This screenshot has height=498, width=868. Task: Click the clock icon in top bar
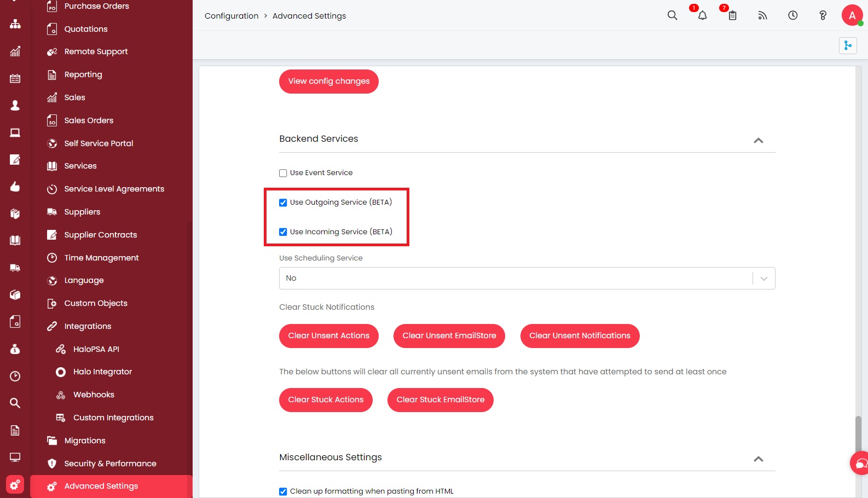pyautogui.click(x=792, y=15)
